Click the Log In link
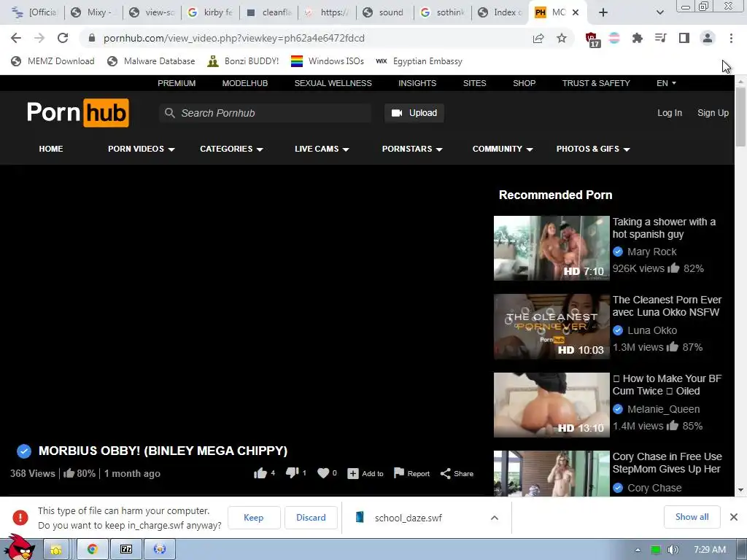 click(x=670, y=113)
